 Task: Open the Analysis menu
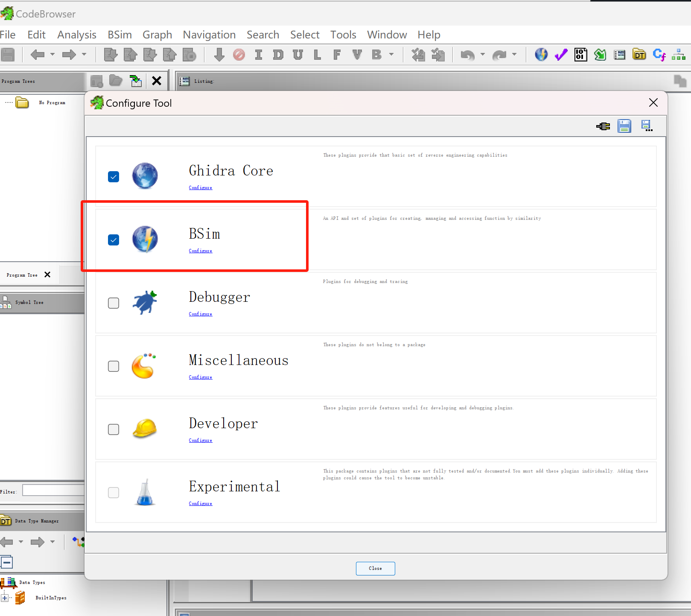click(77, 35)
